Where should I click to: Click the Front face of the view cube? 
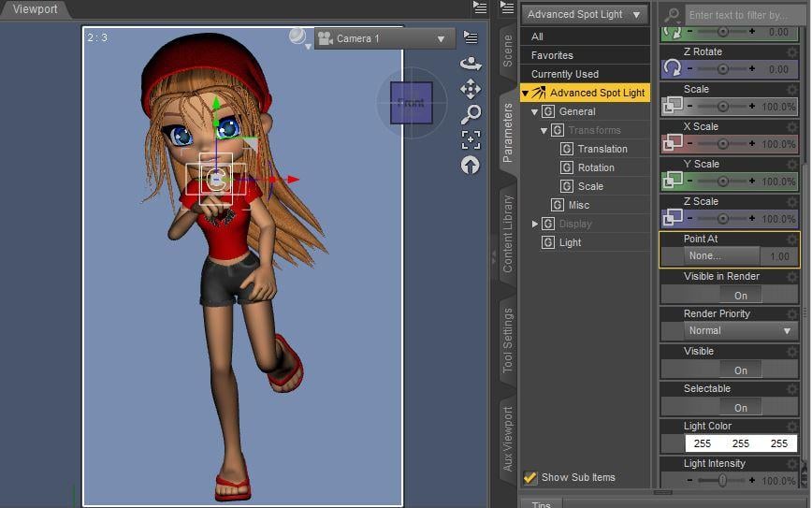pyautogui.click(x=412, y=103)
